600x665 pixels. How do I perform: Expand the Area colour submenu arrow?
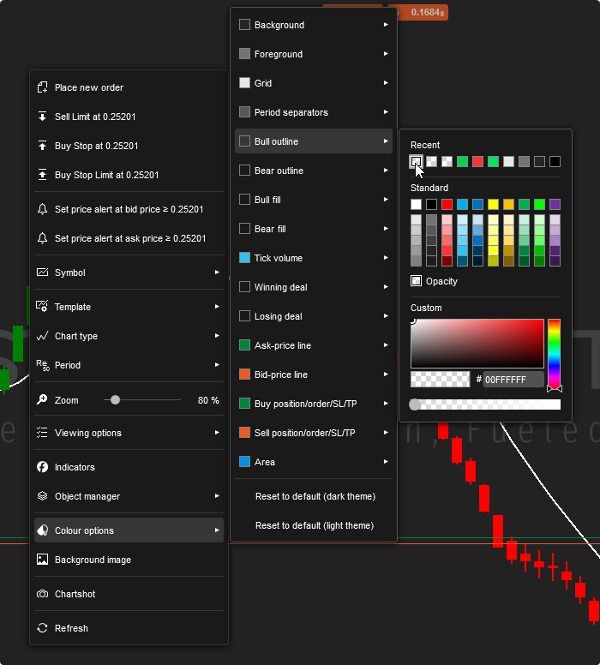pyautogui.click(x=385, y=461)
